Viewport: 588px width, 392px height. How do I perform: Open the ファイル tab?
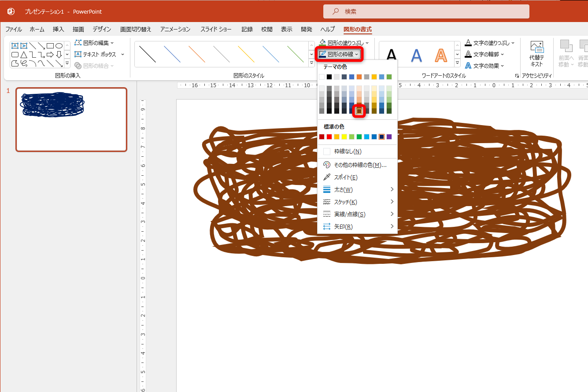coord(14,30)
